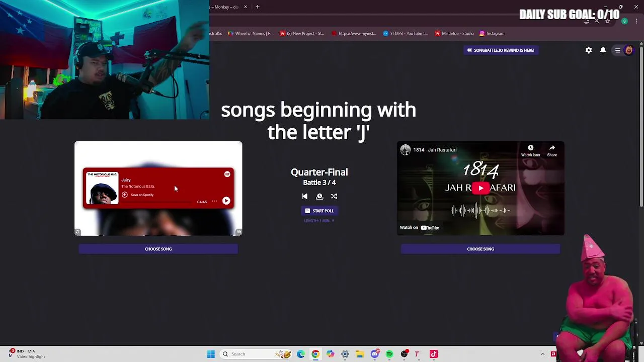The image size is (644, 362).
Task: Open Microsoft Edge from taskbar
Action: click(x=301, y=354)
